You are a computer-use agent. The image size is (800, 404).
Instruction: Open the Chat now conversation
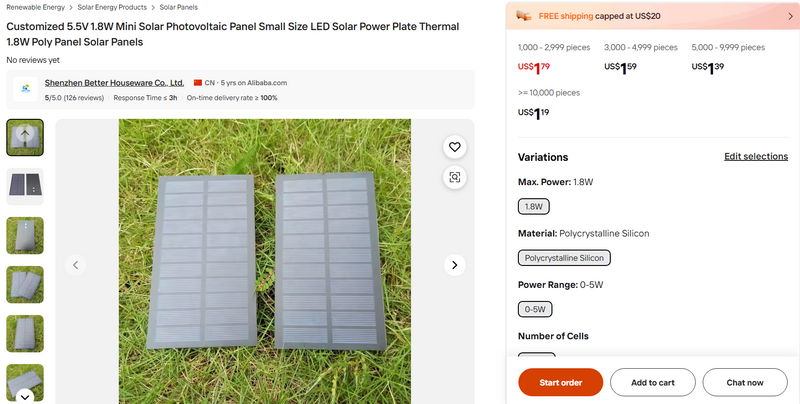744,382
